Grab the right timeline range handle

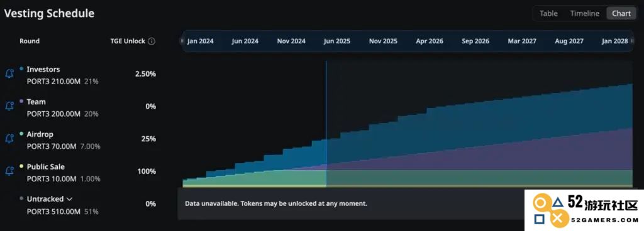632,41
